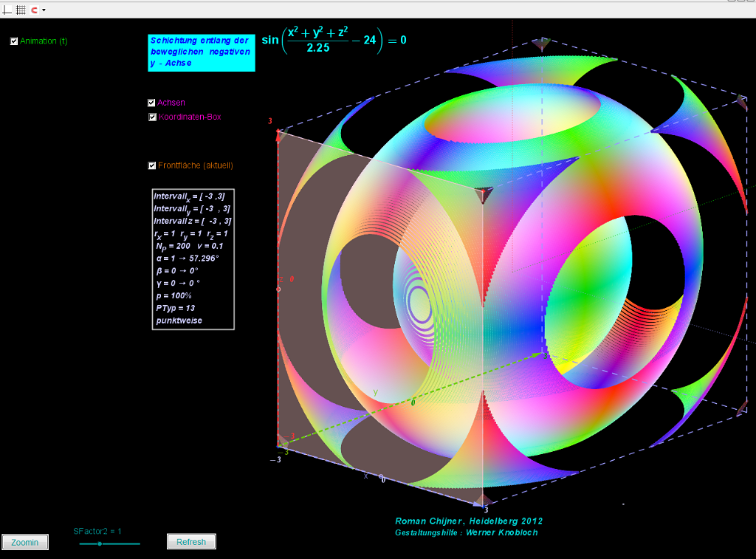Select the sin equation formula text
Image resolution: width=756 pixels, height=559 pixels.
[334, 41]
